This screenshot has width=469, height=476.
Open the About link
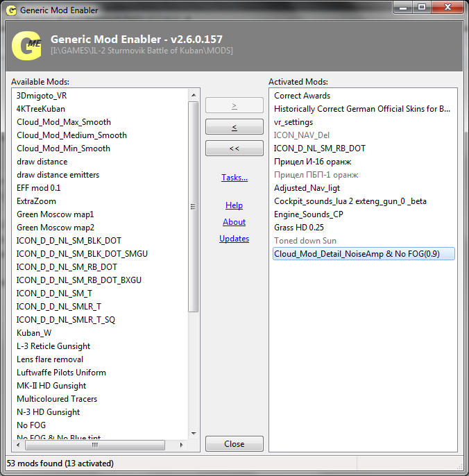[x=234, y=222]
